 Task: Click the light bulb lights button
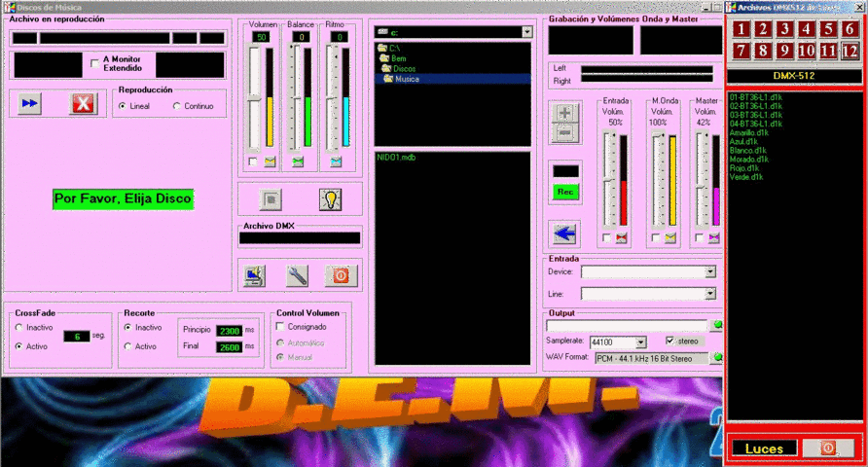[x=331, y=199]
